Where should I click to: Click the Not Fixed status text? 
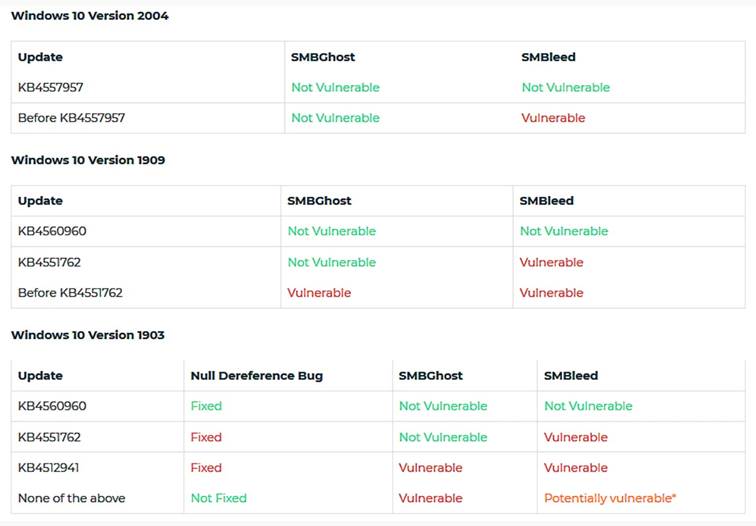pyautogui.click(x=218, y=498)
